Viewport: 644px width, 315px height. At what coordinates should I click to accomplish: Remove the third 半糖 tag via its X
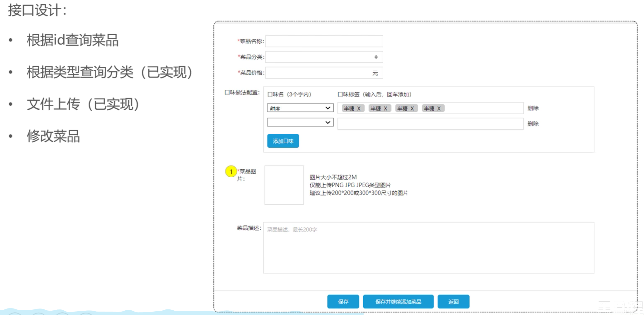pos(412,108)
